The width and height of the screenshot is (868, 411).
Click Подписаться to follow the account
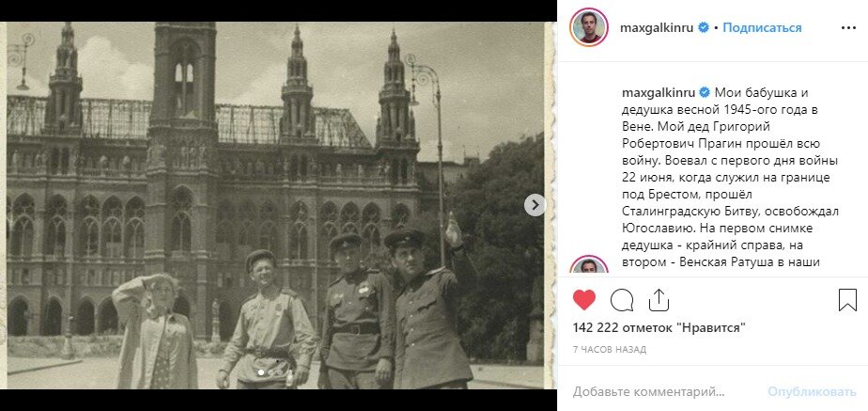[x=762, y=27]
